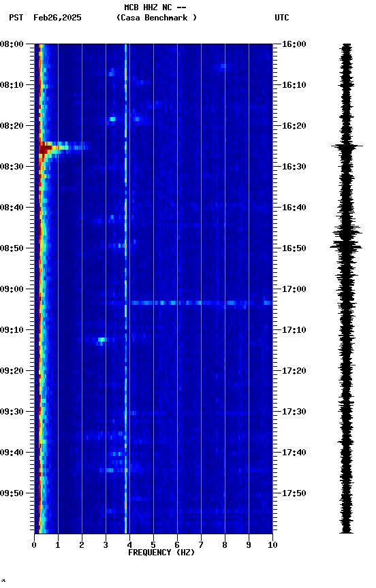Click the 09:20 PST time label
Viewport: 376px width, 588px height.
pos(12,371)
